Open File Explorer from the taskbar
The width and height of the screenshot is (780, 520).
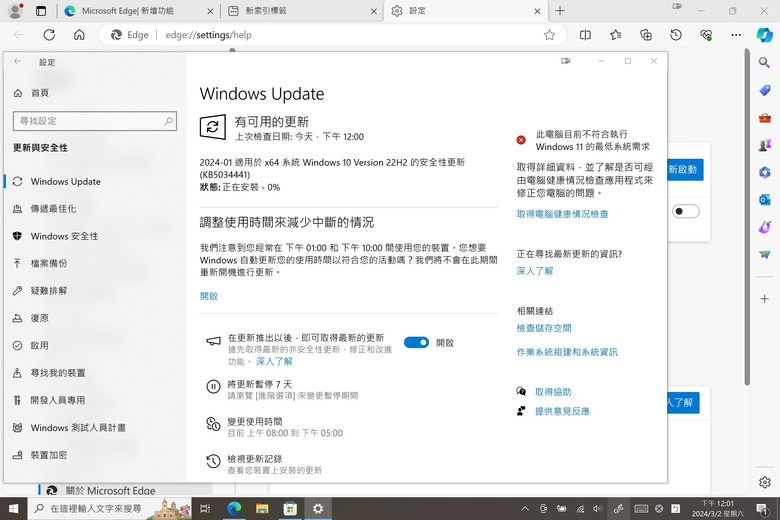262,509
